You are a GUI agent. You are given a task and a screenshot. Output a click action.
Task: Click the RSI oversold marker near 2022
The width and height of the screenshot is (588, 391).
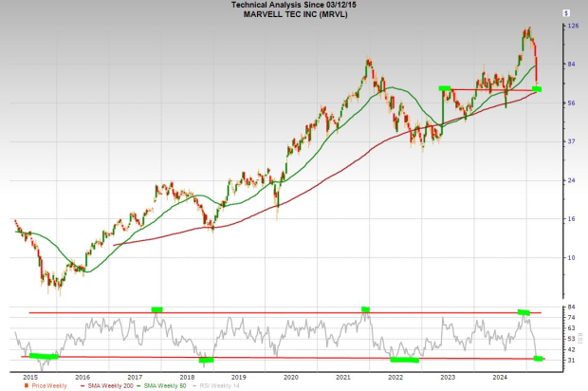(404, 360)
